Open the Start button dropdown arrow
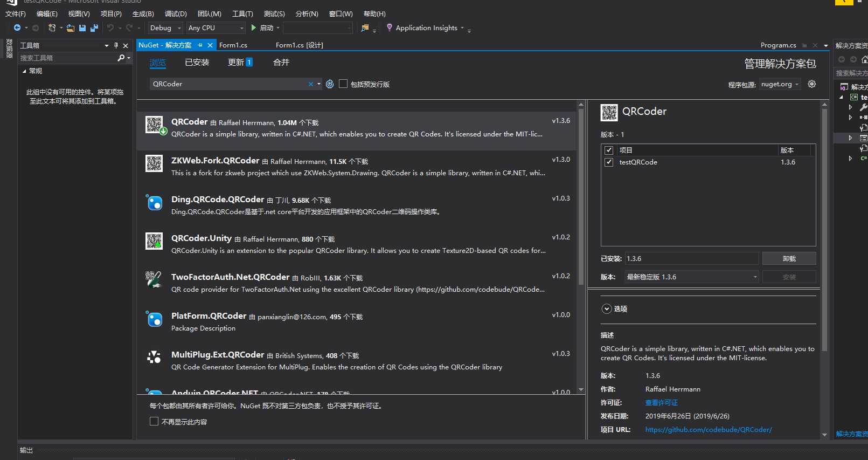The image size is (868, 460). point(278,28)
